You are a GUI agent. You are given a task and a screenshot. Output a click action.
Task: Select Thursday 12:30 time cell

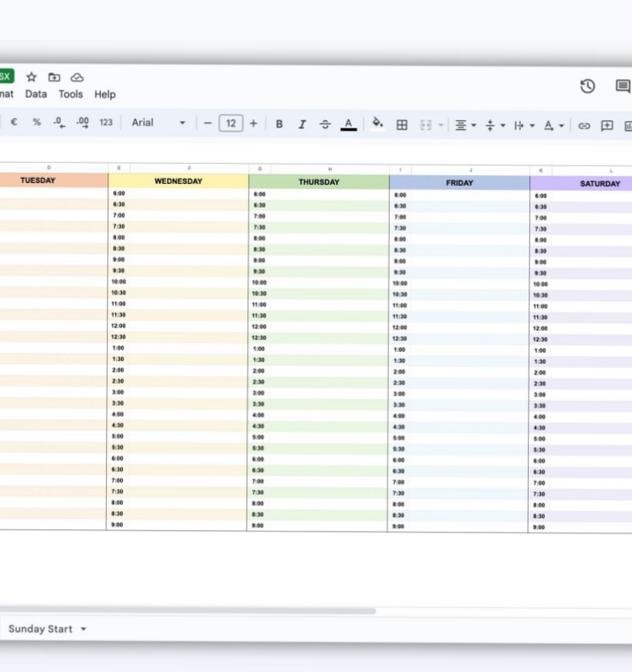click(259, 338)
